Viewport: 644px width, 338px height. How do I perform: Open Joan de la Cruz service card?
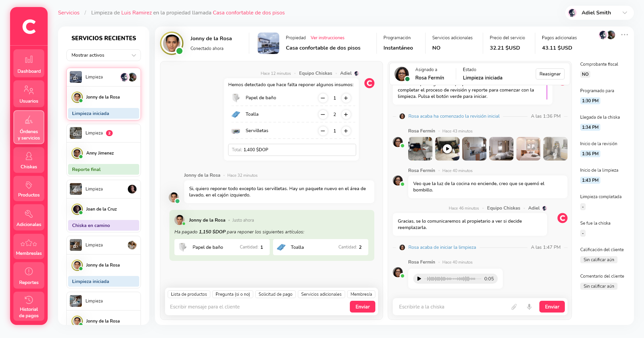[104, 206]
